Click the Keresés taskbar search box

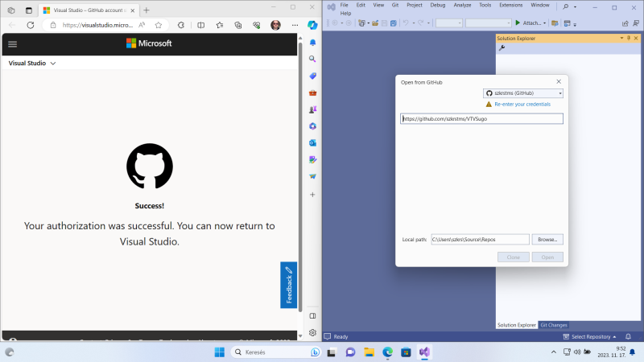click(x=276, y=352)
